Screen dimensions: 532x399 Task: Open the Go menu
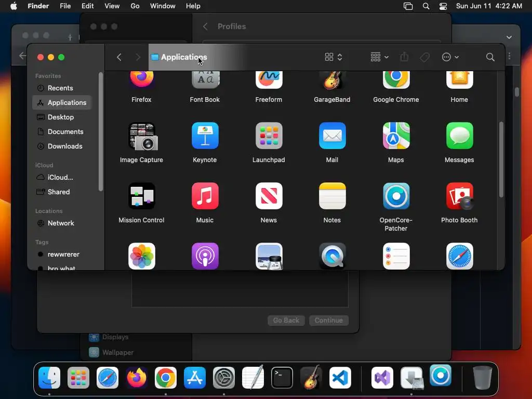point(135,6)
